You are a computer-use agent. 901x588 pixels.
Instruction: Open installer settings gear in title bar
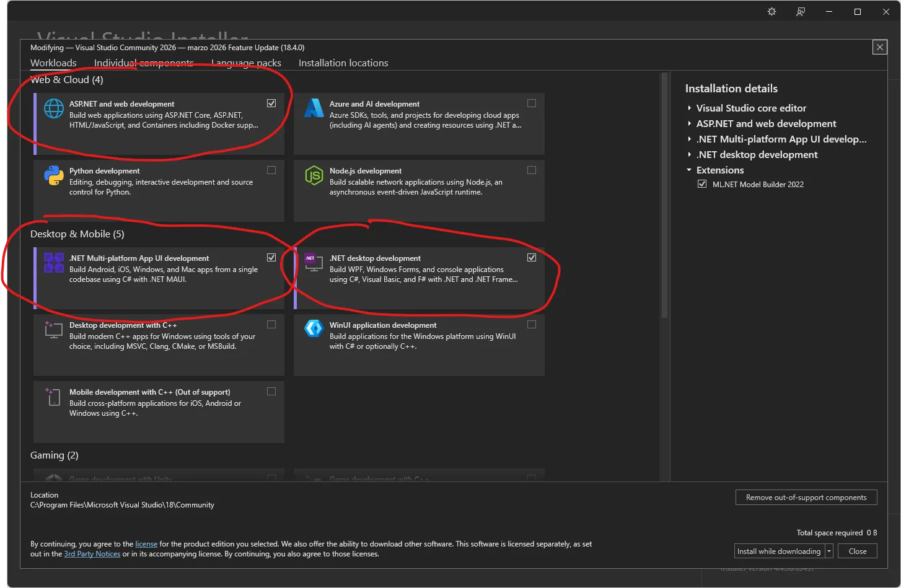pos(771,12)
